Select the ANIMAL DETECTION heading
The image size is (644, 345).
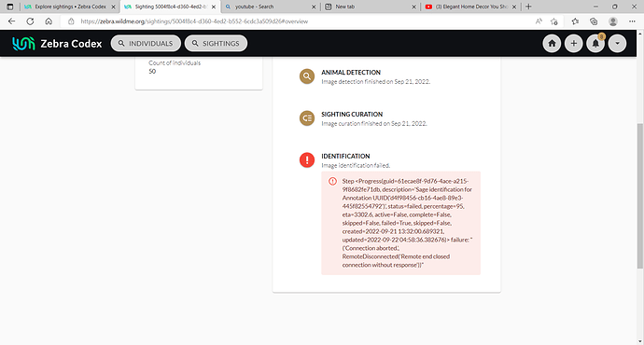tap(351, 72)
